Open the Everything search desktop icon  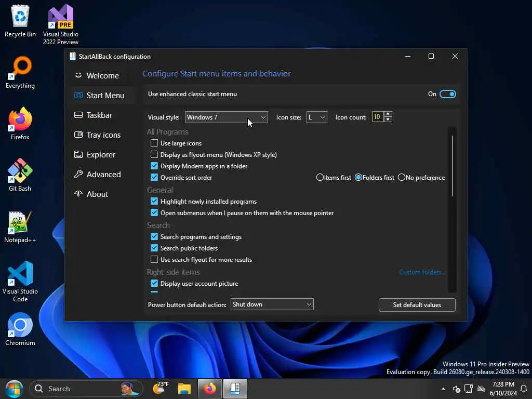20,73
